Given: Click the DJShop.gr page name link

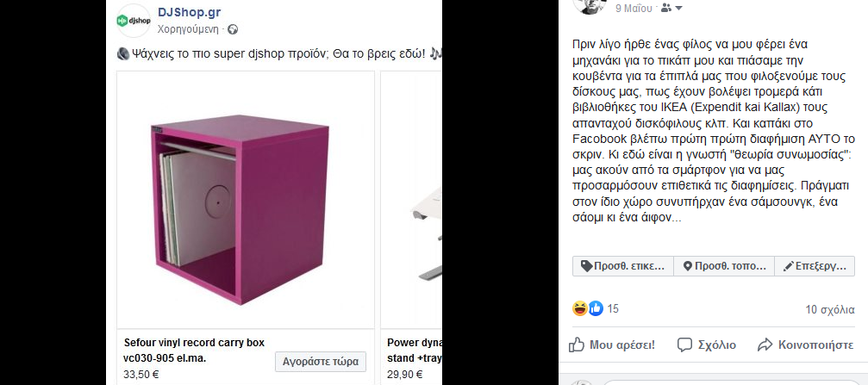Looking at the screenshot, I should pos(190,12).
